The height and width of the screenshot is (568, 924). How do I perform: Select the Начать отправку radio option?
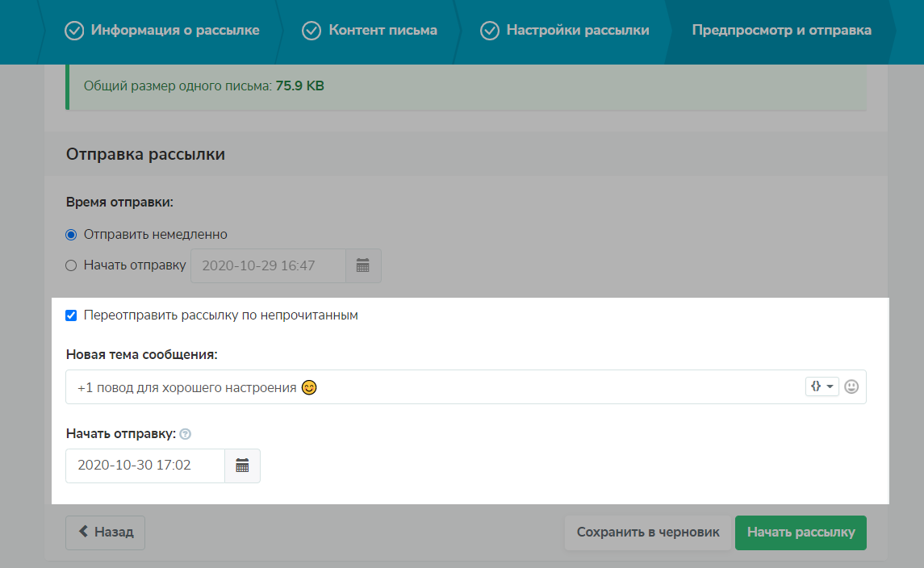pyautogui.click(x=70, y=265)
